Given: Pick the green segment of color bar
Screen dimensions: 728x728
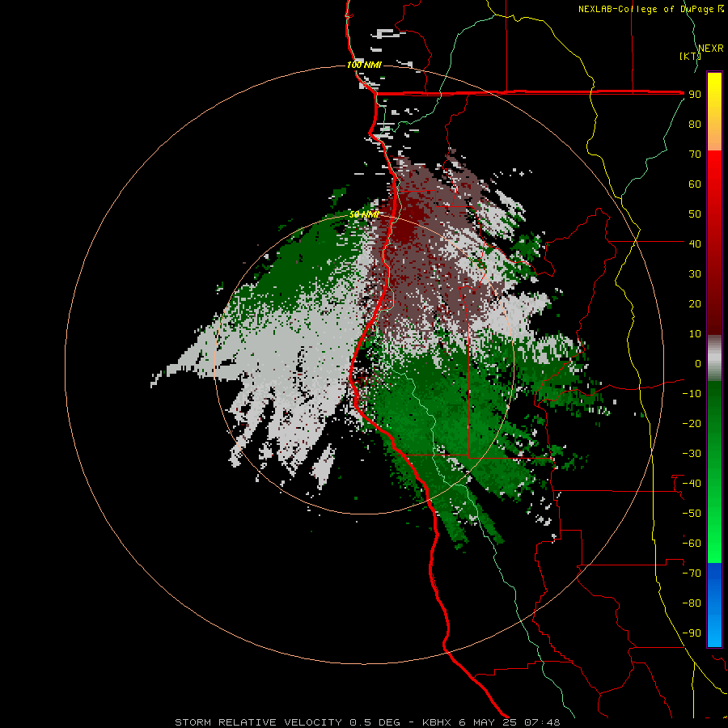Looking at the screenshot, I should pos(714,472).
